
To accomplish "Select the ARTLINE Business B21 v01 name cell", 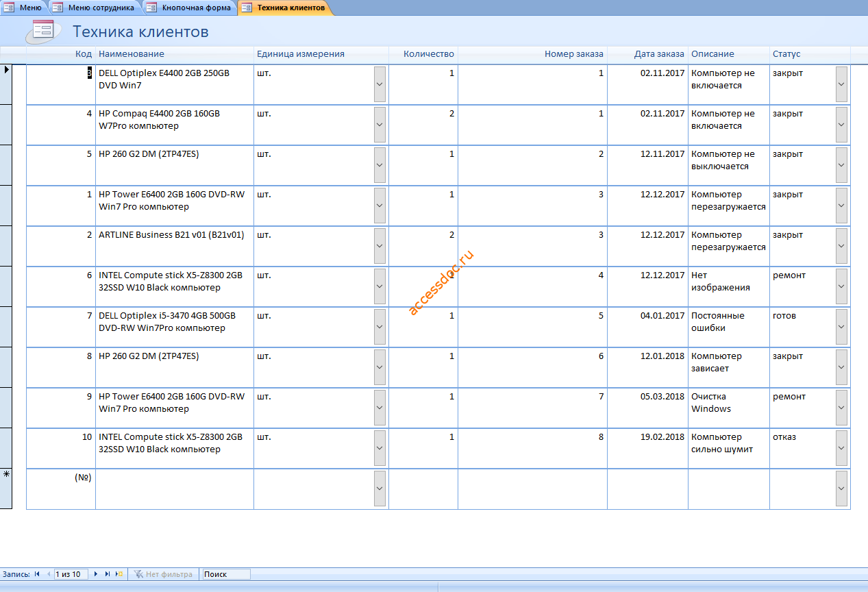I will point(175,246).
